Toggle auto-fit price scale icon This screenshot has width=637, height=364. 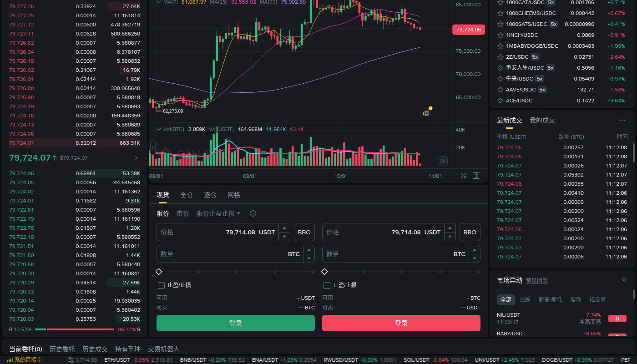point(476,176)
